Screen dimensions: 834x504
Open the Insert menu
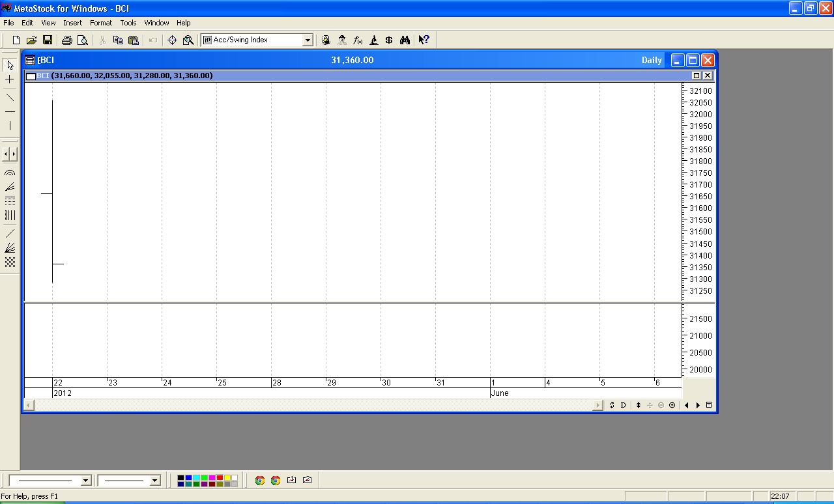73,23
